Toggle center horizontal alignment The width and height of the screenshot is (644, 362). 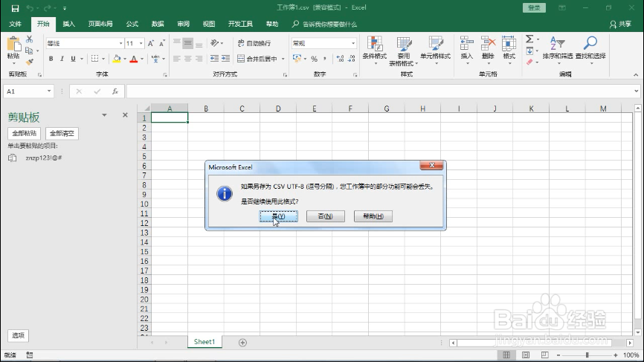tap(187, 59)
